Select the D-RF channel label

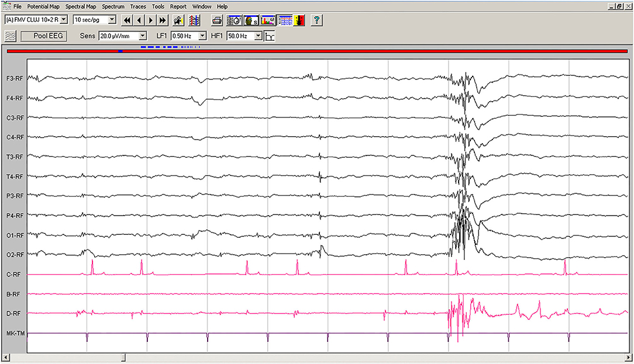click(13, 314)
